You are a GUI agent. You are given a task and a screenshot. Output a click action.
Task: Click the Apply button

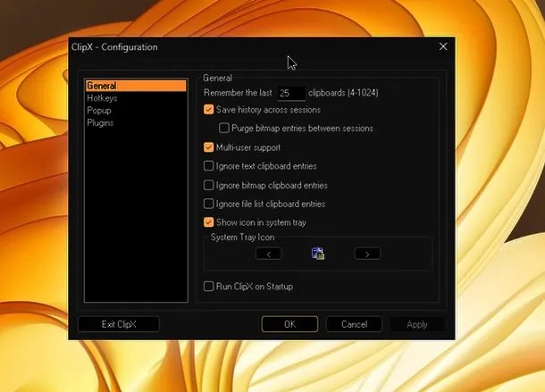click(417, 324)
